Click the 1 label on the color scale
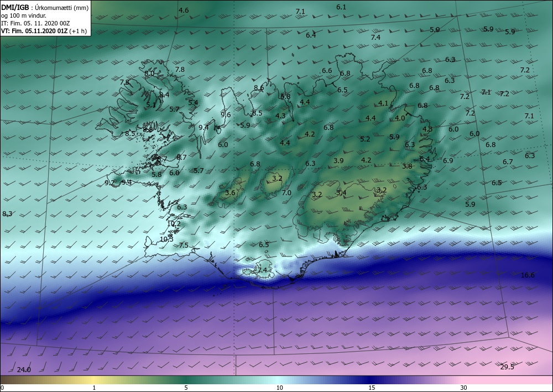This screenshot has width=553, height=392. (x=94, y=388)
